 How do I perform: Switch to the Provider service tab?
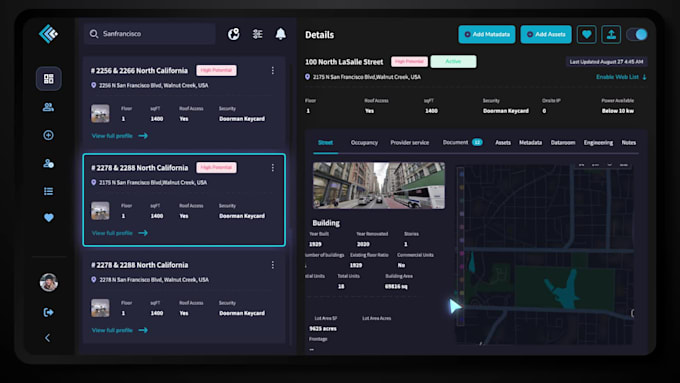(409, 143)
